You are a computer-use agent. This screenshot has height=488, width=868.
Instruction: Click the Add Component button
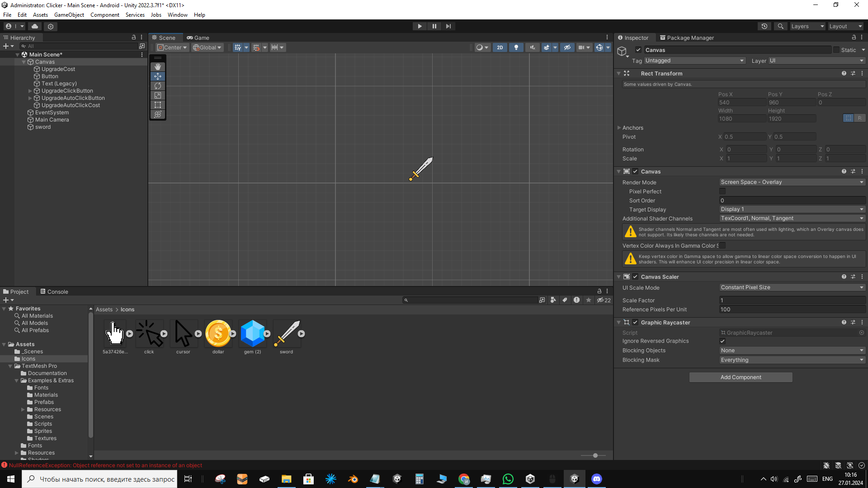741,376
